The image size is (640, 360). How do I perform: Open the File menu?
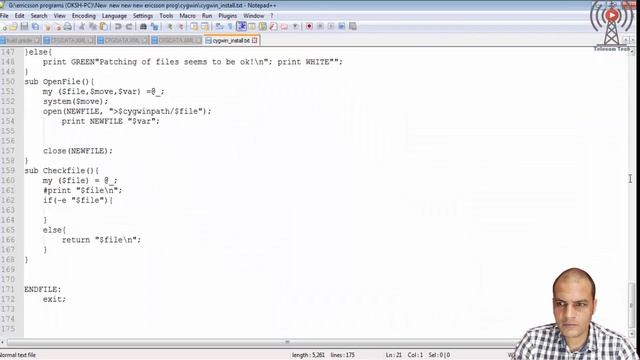(x=4, y=16)
